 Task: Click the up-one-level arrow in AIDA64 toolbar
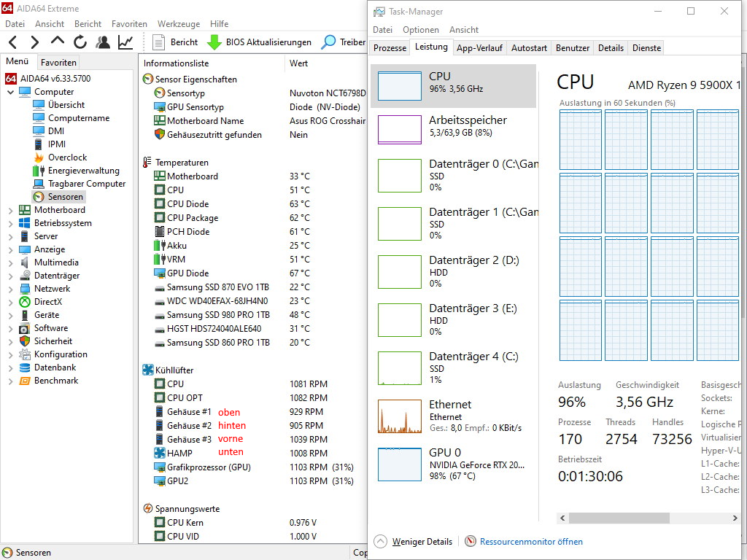[x=57, y=41]
